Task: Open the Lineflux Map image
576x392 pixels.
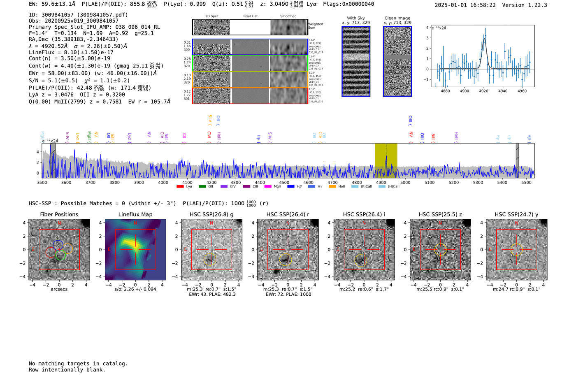Action: (135, 249)
